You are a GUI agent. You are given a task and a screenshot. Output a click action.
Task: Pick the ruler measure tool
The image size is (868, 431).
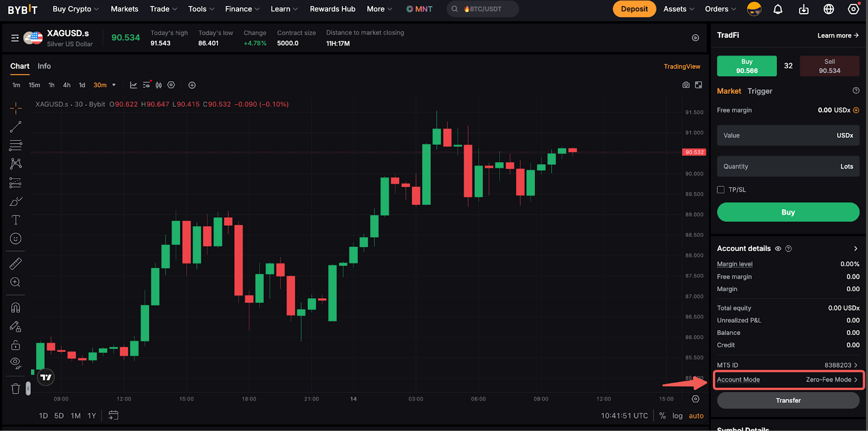[16, 264]
